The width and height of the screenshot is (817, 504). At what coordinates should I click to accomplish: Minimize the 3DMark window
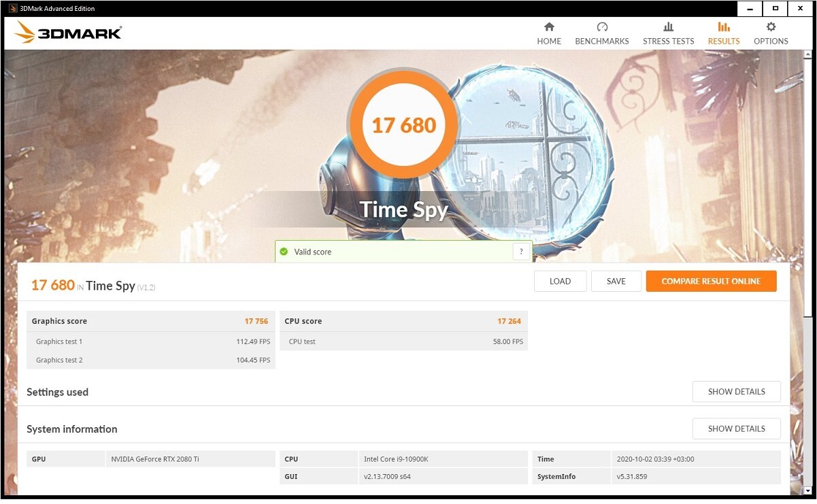[x=749, y=9]
